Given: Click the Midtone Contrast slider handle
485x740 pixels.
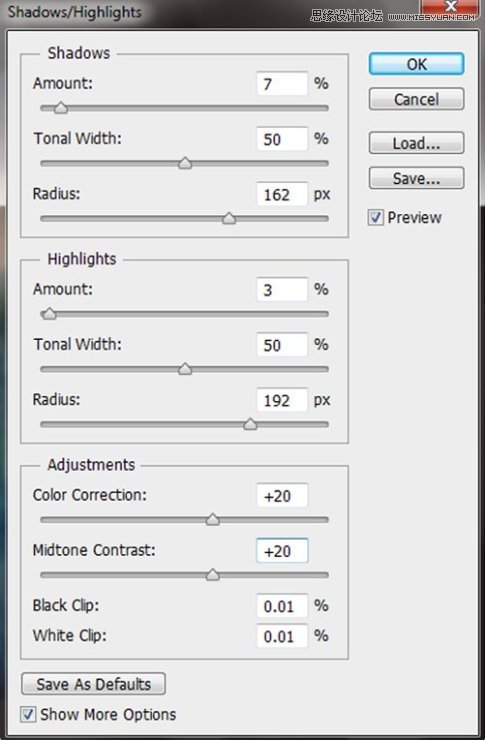Looking at the screenshot, I should [x=213, y=575].
